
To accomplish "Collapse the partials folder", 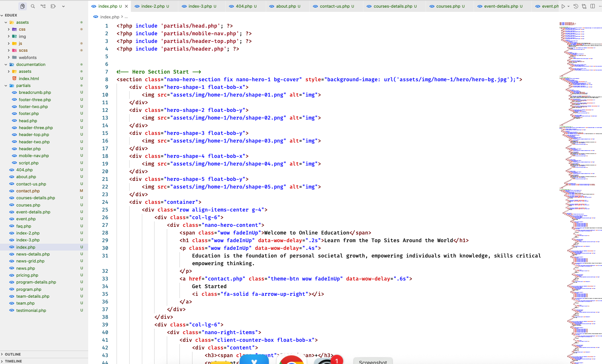I will [6, 85].
